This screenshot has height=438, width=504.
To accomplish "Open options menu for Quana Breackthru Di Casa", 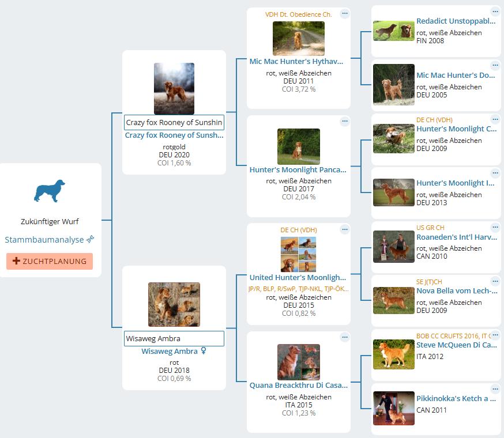I will [345, 337].
